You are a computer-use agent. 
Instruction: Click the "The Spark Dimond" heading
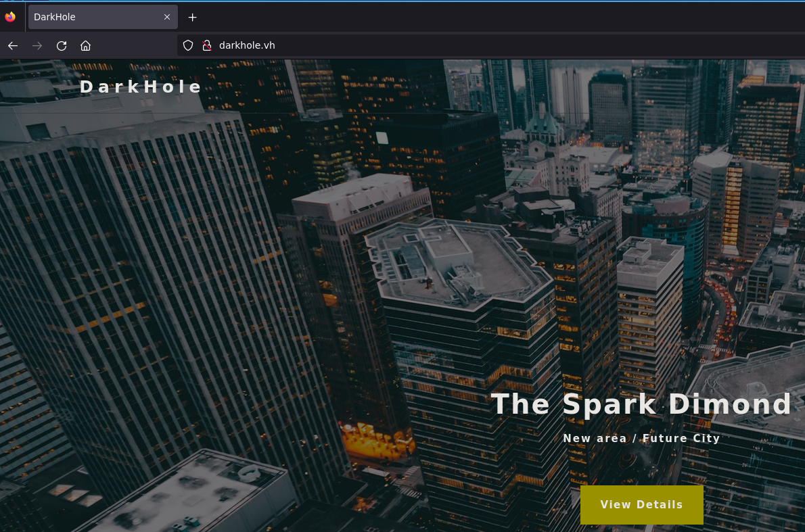tap(641, 404)
